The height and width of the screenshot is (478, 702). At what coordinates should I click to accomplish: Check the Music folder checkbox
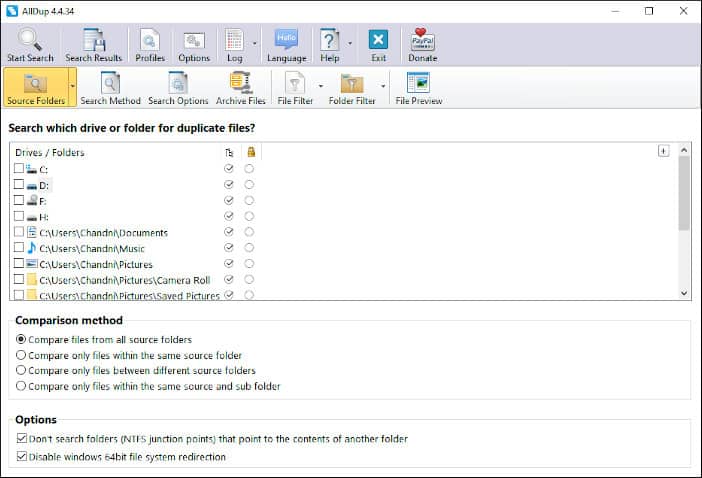pyautogui.click(x=19, y=247)
